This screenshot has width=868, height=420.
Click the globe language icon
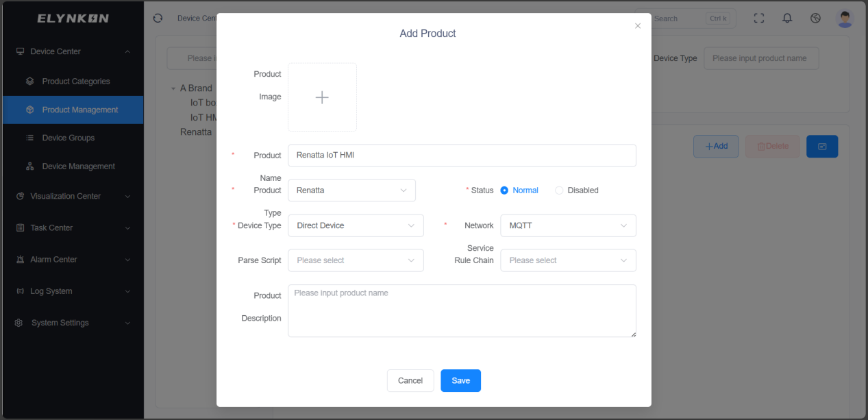click(x=815, y=18)
